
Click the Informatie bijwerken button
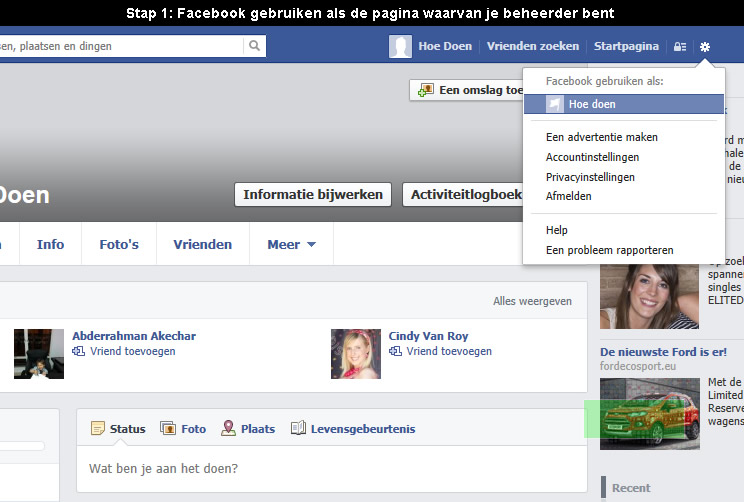pyautogui.click(x=313, y=195)
